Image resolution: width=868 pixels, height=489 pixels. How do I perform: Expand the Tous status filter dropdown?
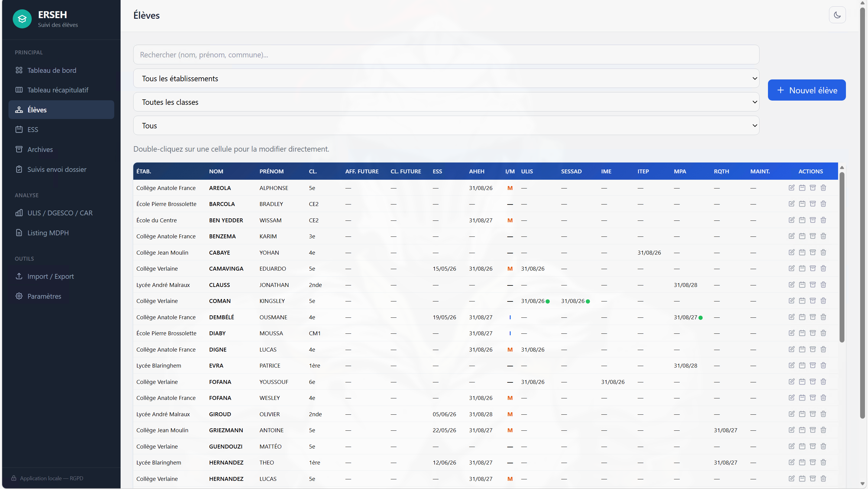point(446,126)
